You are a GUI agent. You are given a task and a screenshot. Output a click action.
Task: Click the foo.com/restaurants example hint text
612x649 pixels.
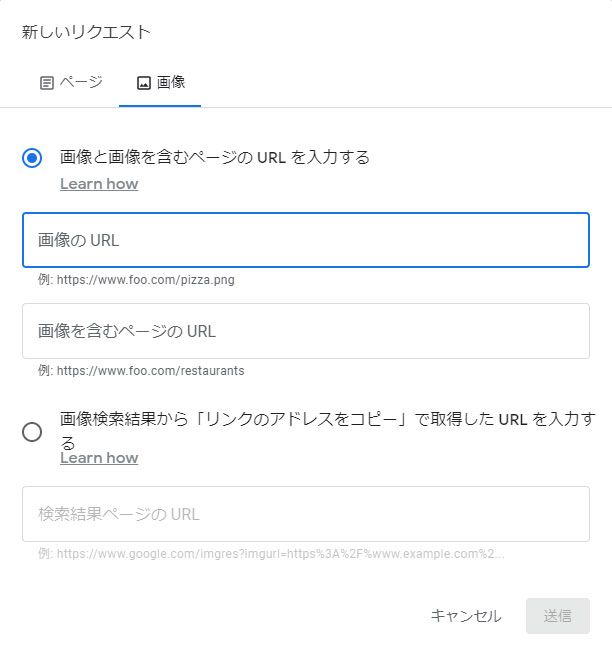coord(141,371)
